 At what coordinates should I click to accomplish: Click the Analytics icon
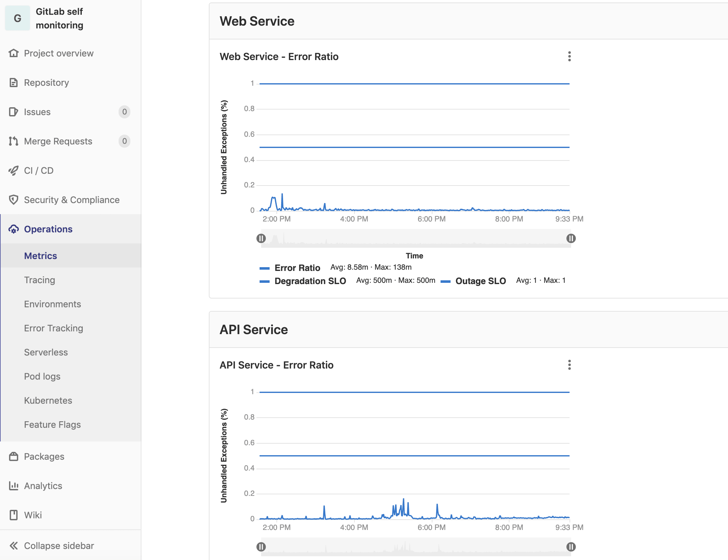(x=13, y=485)
